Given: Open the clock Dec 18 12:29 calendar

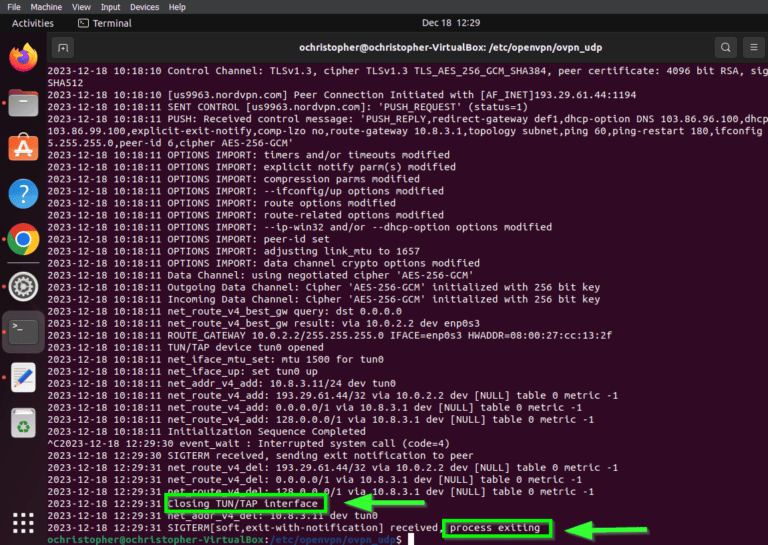Looking at the screenshot, I should click(450, 23).
